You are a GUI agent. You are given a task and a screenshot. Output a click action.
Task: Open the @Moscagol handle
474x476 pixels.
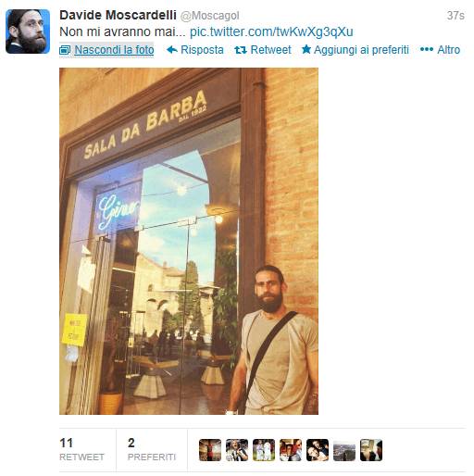pos(209,16)
